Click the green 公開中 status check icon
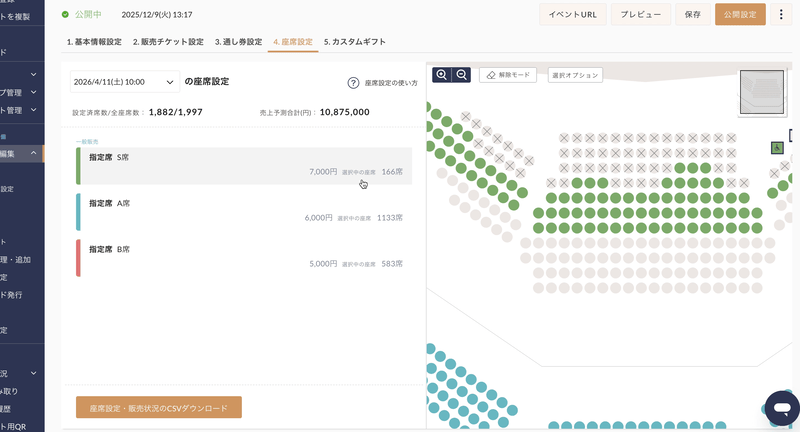Image resolution: width=800 pixels, height=432 pixels. point(66,15)
